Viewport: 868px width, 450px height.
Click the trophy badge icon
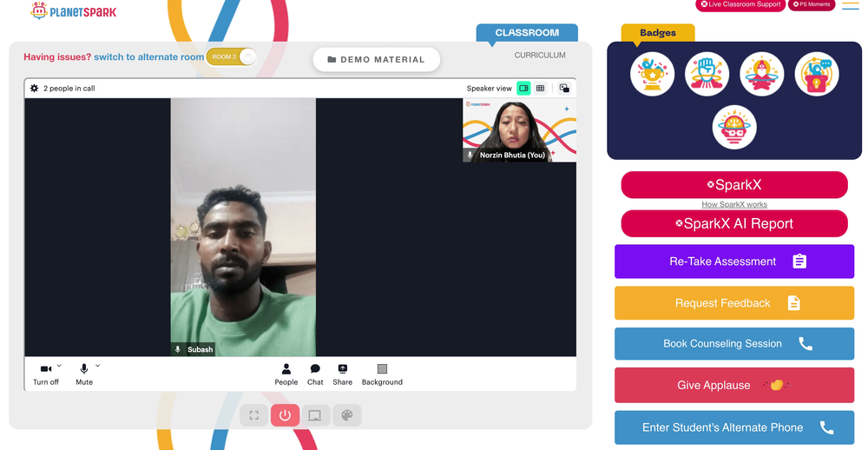pyautogui.click(x=652, y=74)
